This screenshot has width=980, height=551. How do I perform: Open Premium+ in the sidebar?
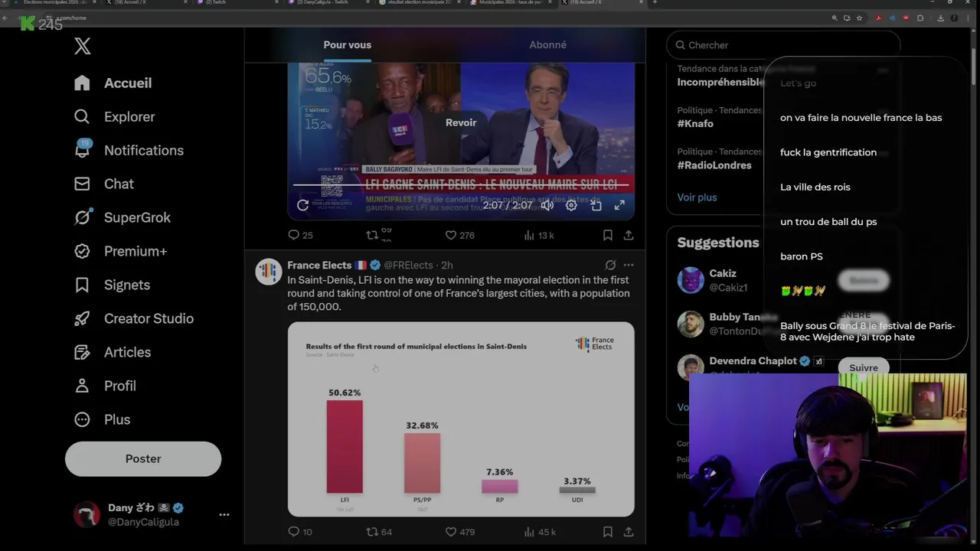[120, 251]
